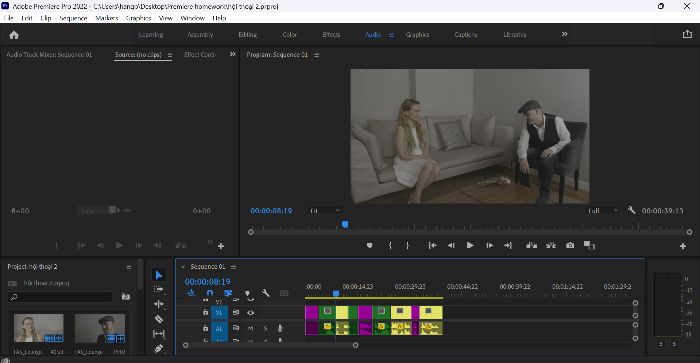The width and height of the screenshot is (700, 363).
Task: Open the Full playback resolution dropdown
Action: click(x=603, y=211)
